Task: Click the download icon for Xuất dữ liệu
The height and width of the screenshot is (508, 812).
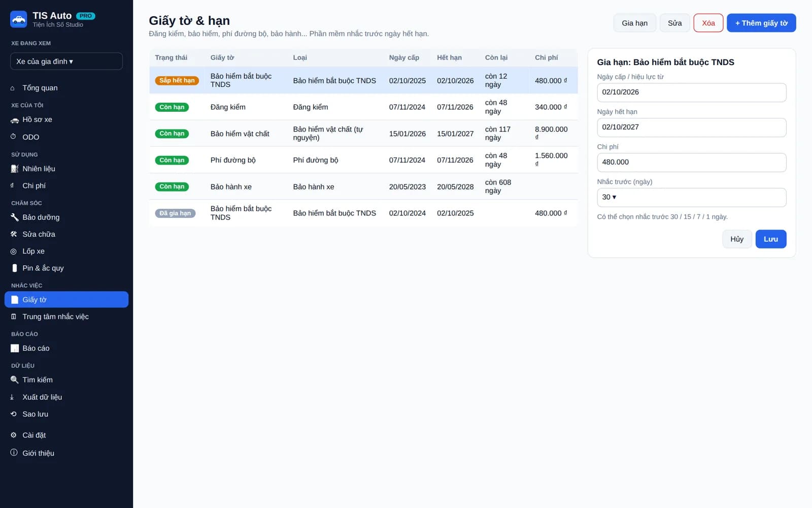Action: [12, 397]
